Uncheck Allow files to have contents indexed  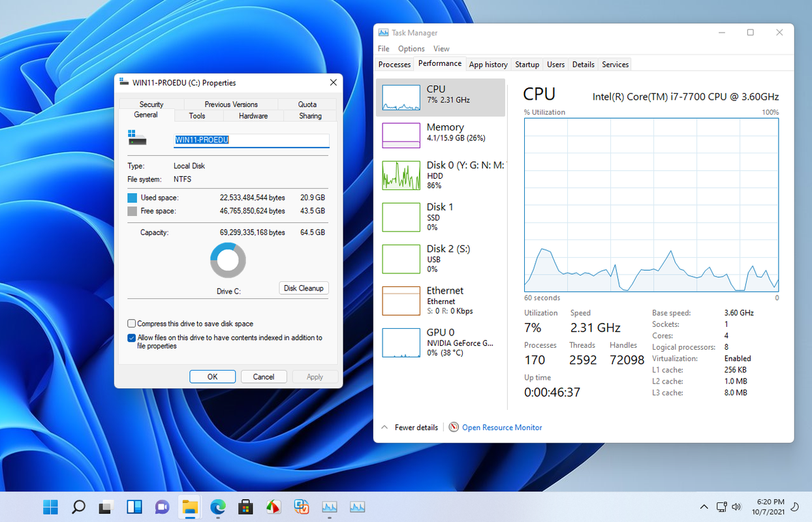132,338
